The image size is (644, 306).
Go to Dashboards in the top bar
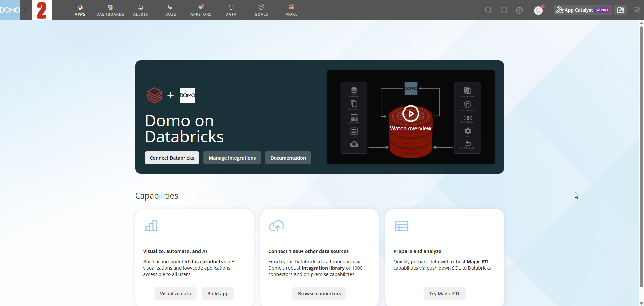pos(110,10)
